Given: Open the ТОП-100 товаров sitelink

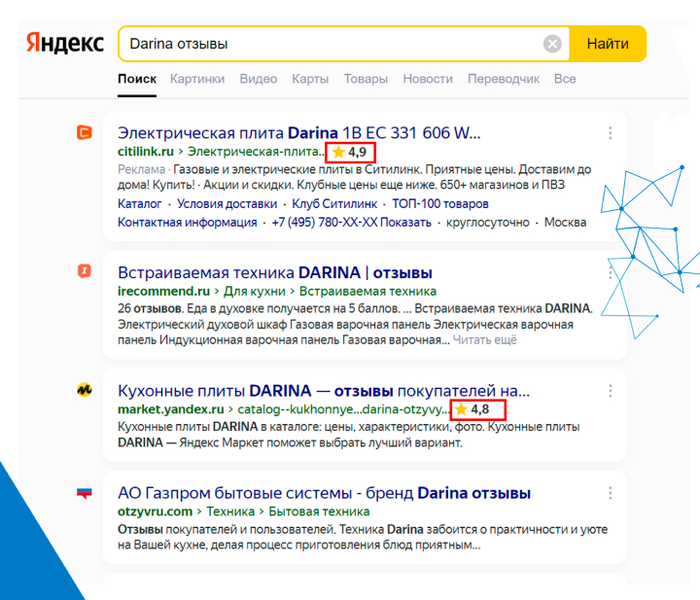Looking at the screenshot, I should [440, 204].
